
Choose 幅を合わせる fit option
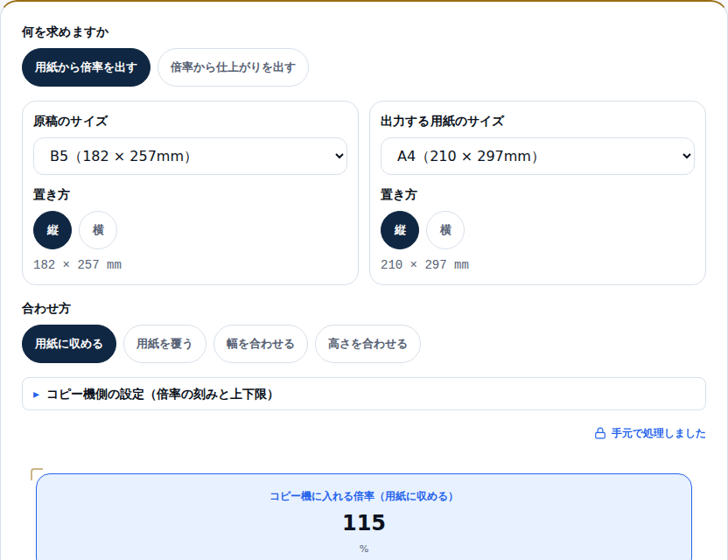[261, 344]
